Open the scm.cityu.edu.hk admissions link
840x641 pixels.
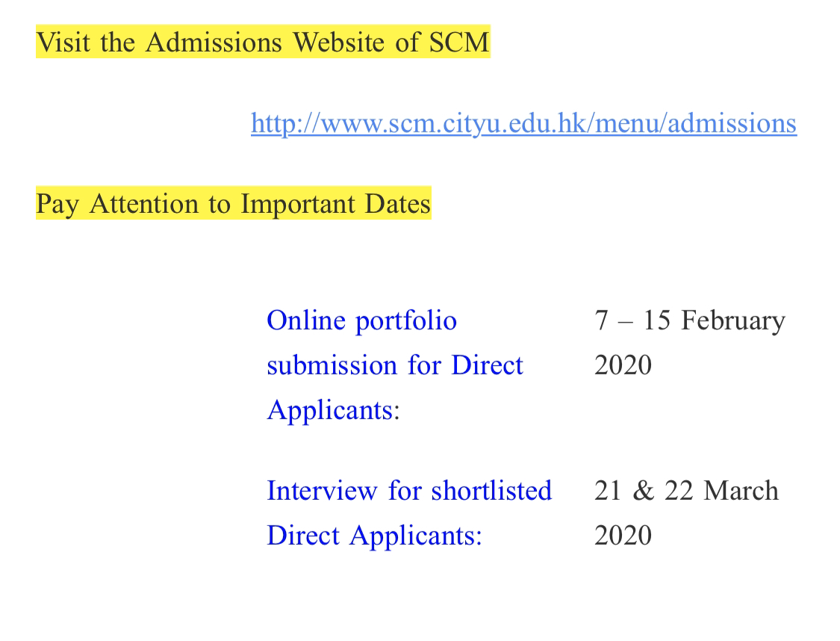click(x=523, y=124)
